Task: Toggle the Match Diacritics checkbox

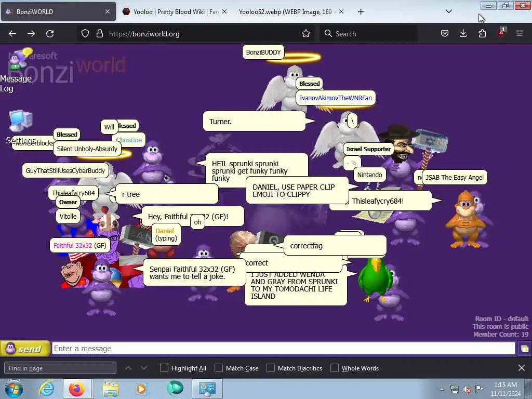Action: pyautogui.click(x=270, y=368)
